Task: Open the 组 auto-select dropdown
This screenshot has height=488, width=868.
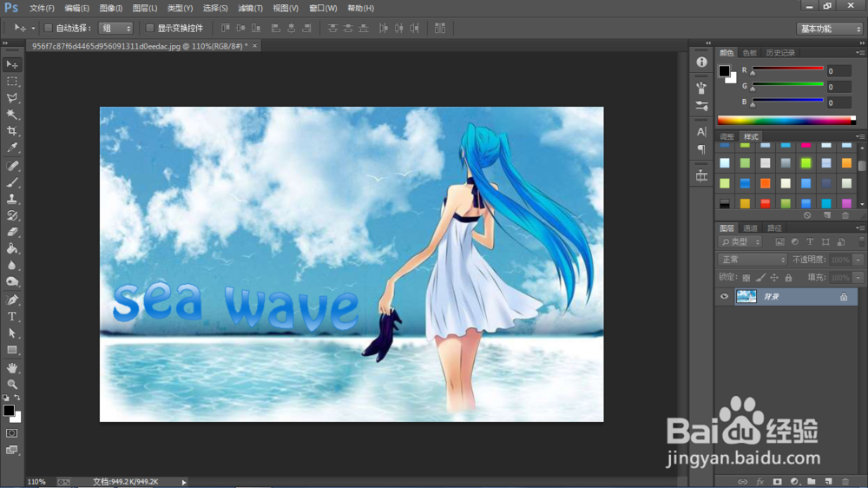Action: click(x=115, y=29)
